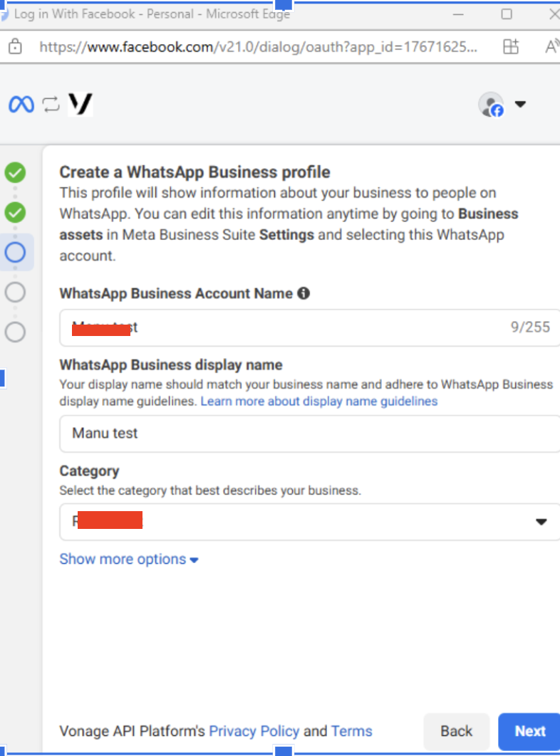This screenshot has width=560, height=756.
Task: Click the account switch arrows icon
Action: point(51,104)
